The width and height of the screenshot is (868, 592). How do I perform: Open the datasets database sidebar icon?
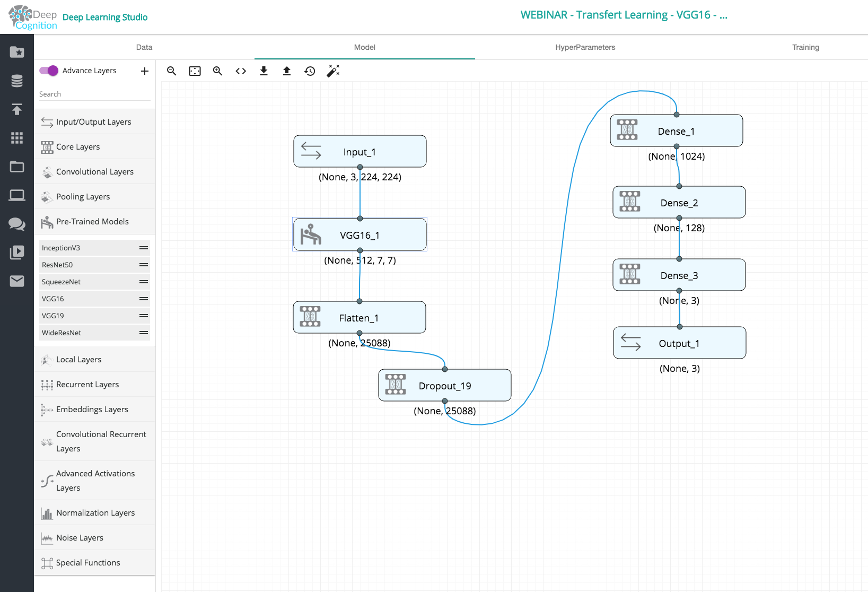17,81
